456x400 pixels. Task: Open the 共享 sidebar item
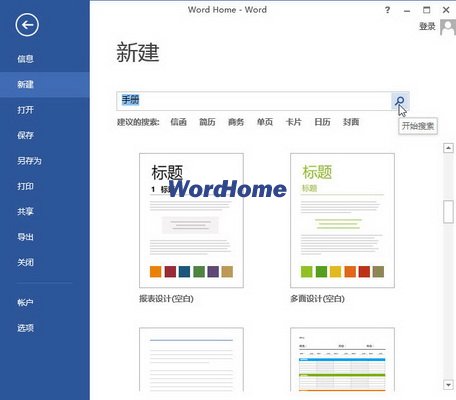25,211
